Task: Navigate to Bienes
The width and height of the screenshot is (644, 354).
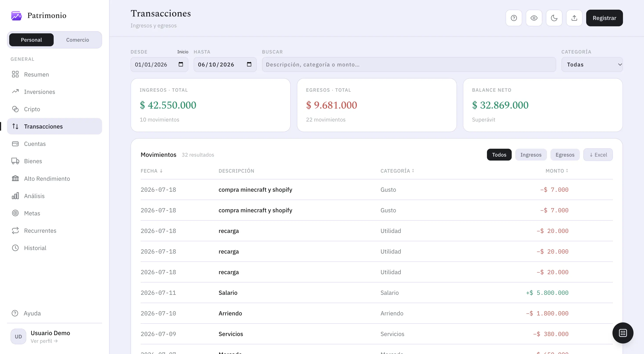Action: click(55, 161)
